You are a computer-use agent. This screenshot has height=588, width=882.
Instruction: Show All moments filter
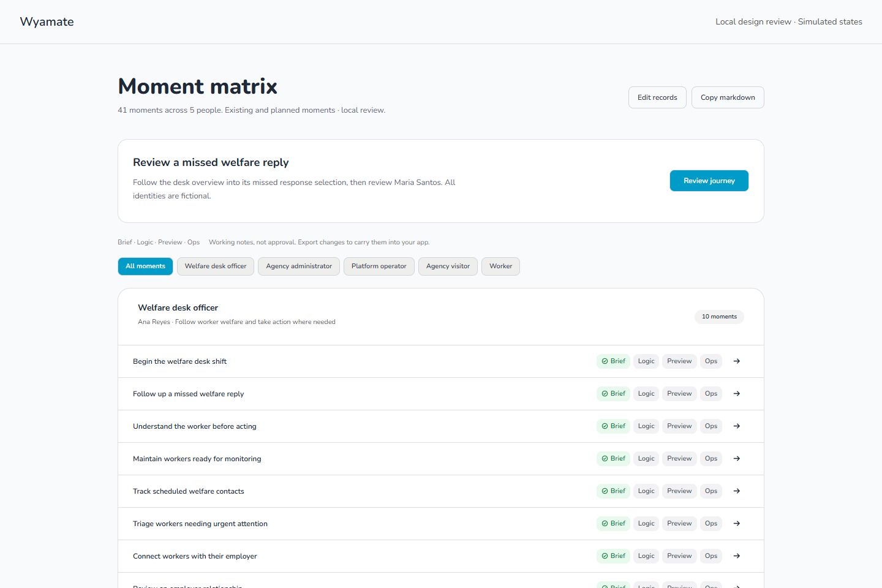point(145,266)
